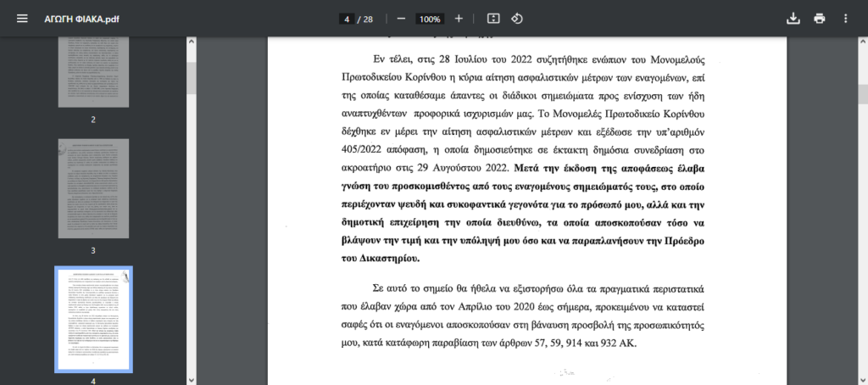The image size is (868, 385).
Task: Click the fit to page icon
Action: point(493,19)
